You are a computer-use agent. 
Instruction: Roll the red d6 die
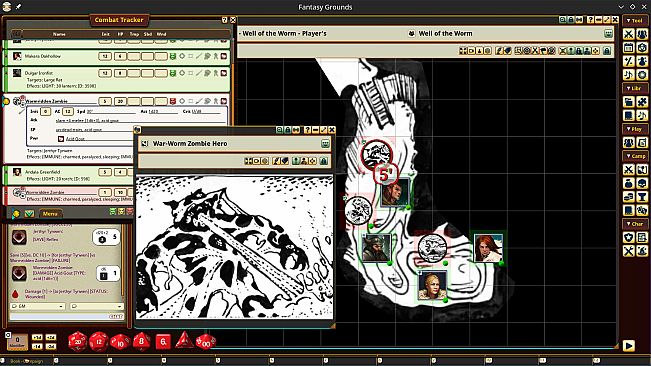(163, 342)
